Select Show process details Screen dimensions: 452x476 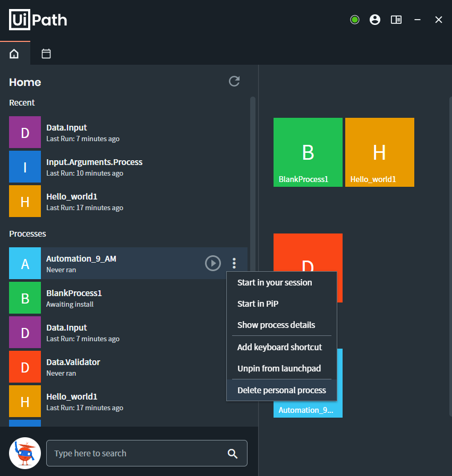coord(276,325)
